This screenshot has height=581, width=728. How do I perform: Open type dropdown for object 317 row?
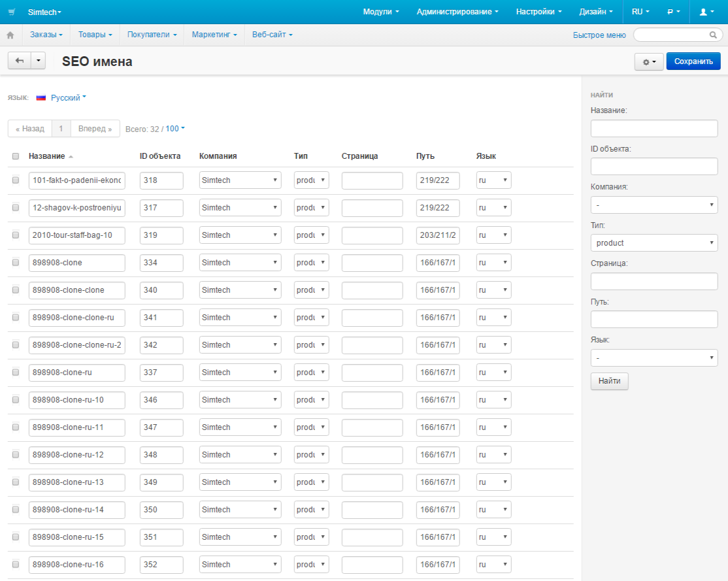(311, 208)
